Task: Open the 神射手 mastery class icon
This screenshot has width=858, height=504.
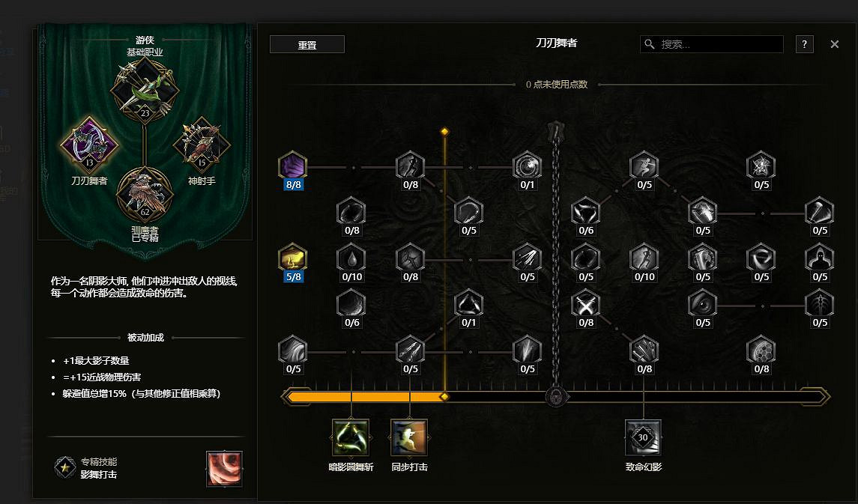Action: click(x=202, y=145)
